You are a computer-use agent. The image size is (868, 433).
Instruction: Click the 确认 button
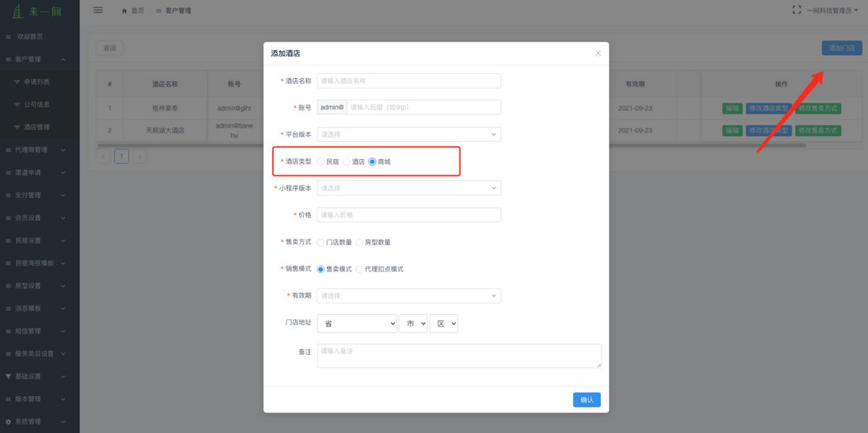[587, 400]
